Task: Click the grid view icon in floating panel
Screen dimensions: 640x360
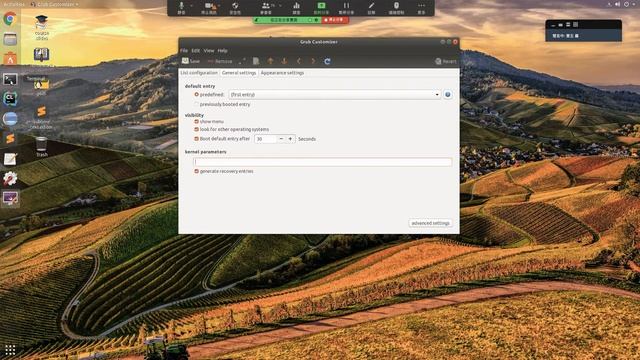Action: click(576, 24)
